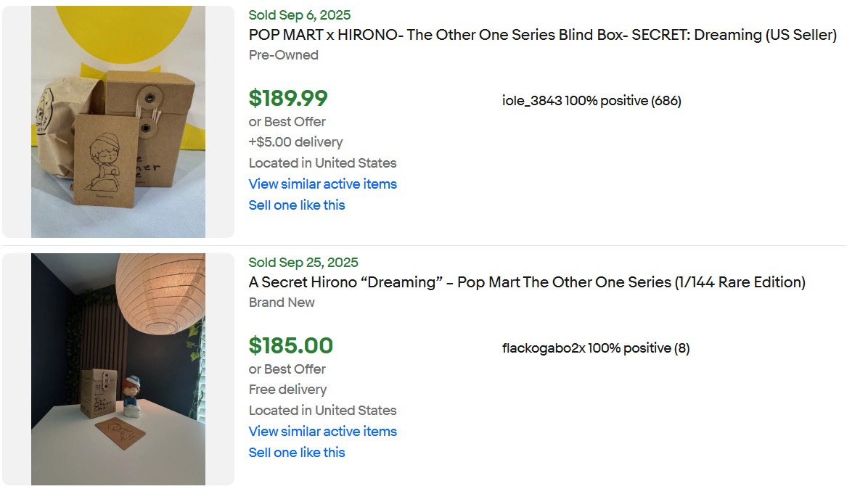The image size is (868, 489).
Task: Click the Pre-Owned condition label
Action: (x=283, y=55)
